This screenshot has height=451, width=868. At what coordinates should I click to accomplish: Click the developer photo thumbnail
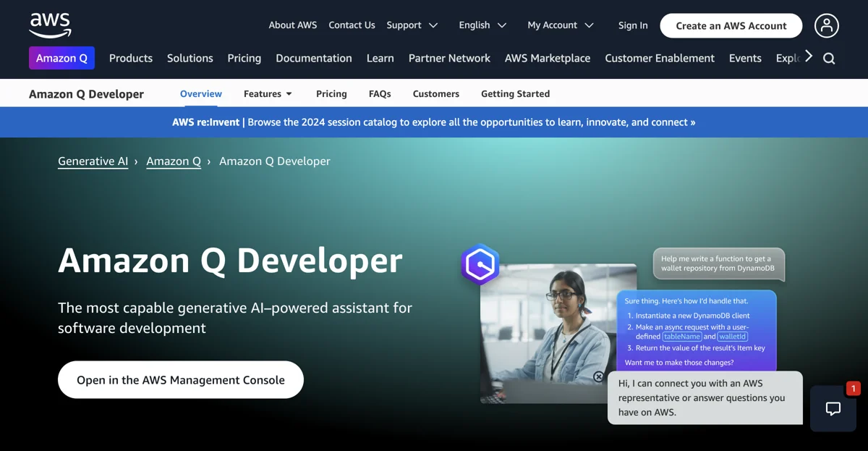[x=558, y=334]
